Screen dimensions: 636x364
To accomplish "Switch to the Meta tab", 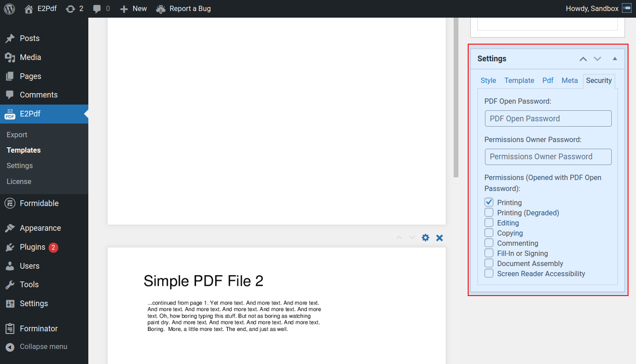I will [x=569, y=80].
